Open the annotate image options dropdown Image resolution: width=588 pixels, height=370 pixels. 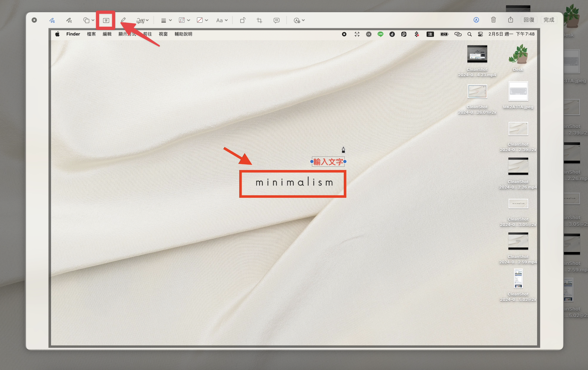(299, 20)
